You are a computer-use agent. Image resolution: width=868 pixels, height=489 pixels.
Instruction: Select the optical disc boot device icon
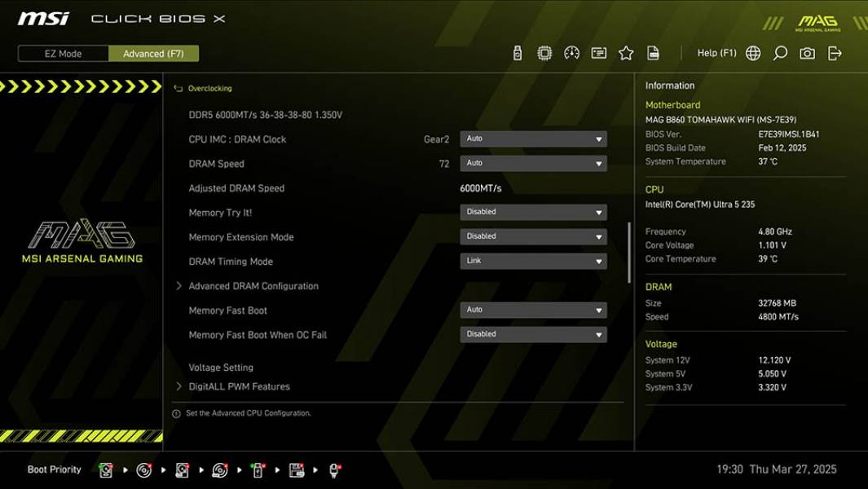point(144,470)
